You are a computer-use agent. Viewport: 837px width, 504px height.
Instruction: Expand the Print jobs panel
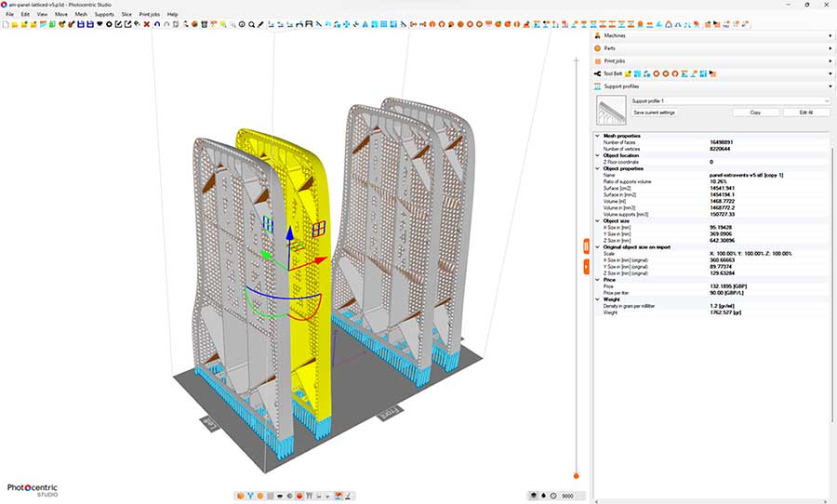713,60
